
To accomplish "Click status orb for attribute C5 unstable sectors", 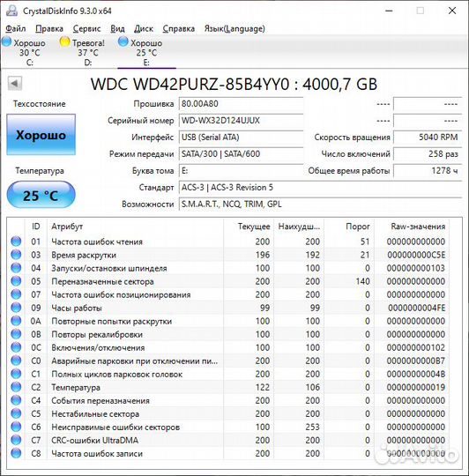I will 16,413.
